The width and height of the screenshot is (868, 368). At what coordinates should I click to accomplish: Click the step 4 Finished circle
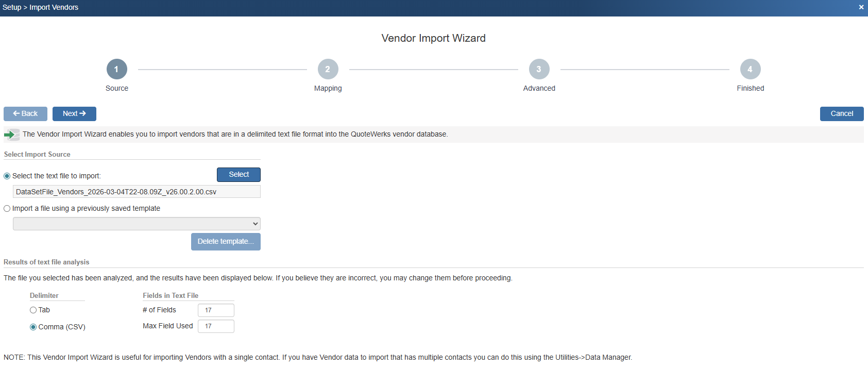pyautogui.click(x=750, y=69)
